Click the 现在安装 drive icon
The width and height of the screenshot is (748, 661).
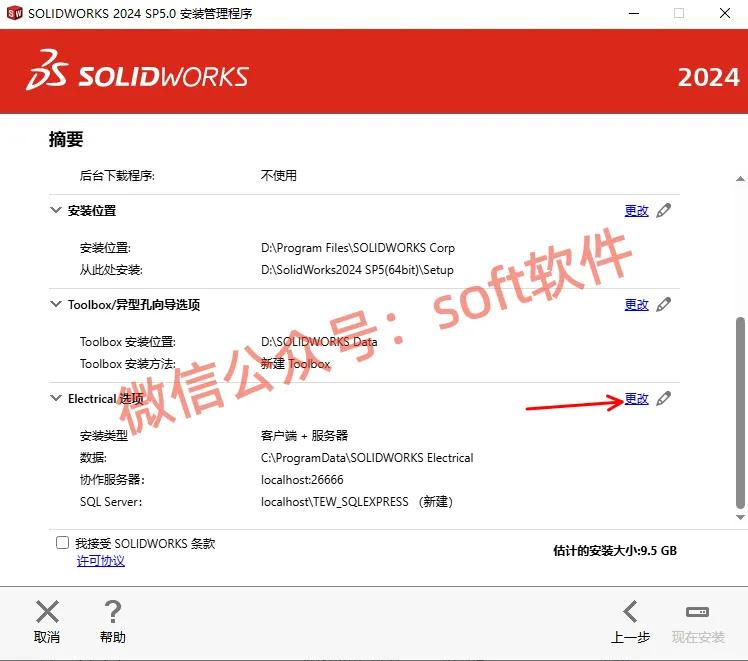click(x=697, y=612)
